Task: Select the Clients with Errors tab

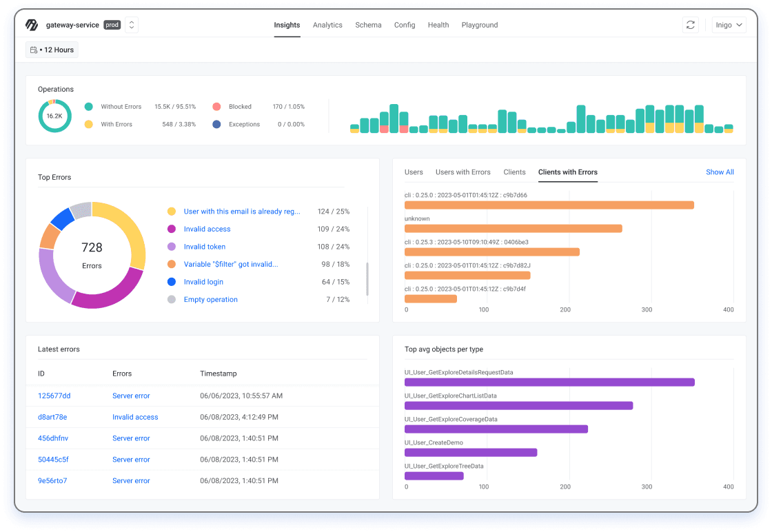Action: [x=568, y=172]
